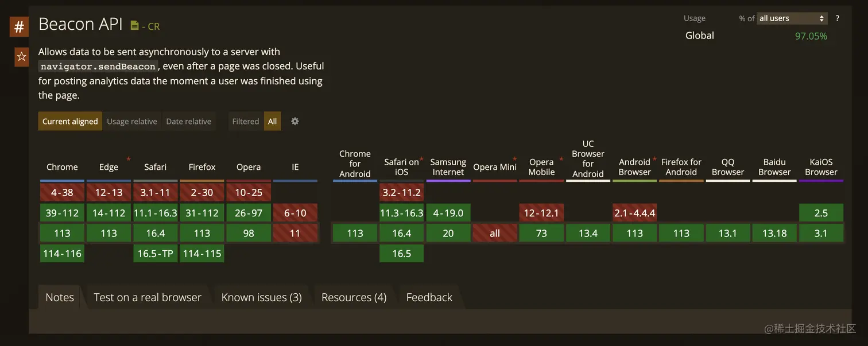Select Firefox 2-30 cell
The height and width of the screenshot is (346, 868).
pyautogui.click(x=202, y=192)
